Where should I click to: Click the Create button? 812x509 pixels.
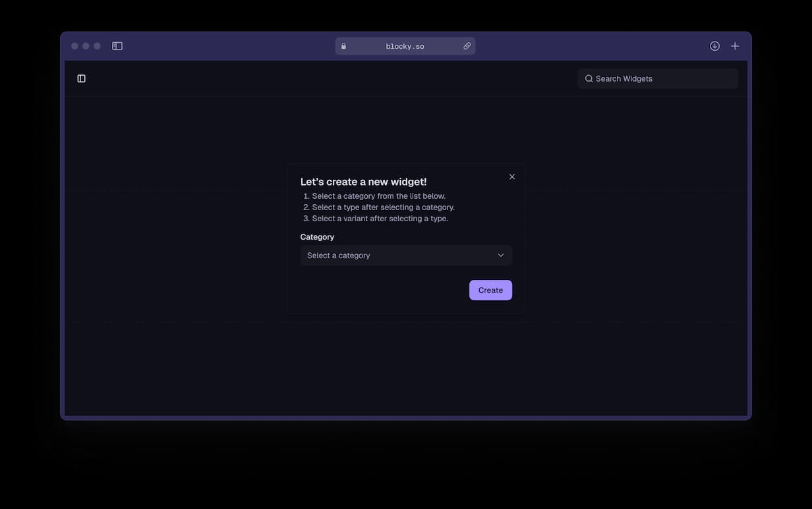[490, 290]
